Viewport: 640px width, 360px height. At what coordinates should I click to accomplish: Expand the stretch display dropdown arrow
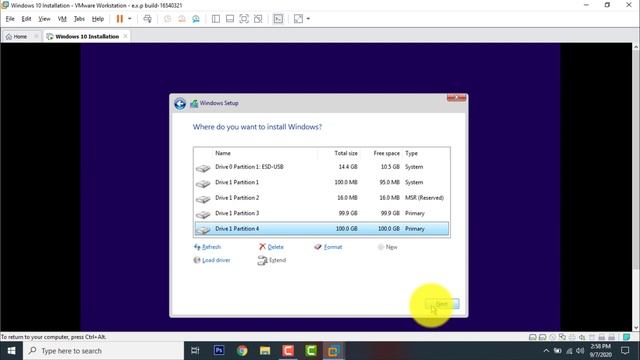[308, 19]
